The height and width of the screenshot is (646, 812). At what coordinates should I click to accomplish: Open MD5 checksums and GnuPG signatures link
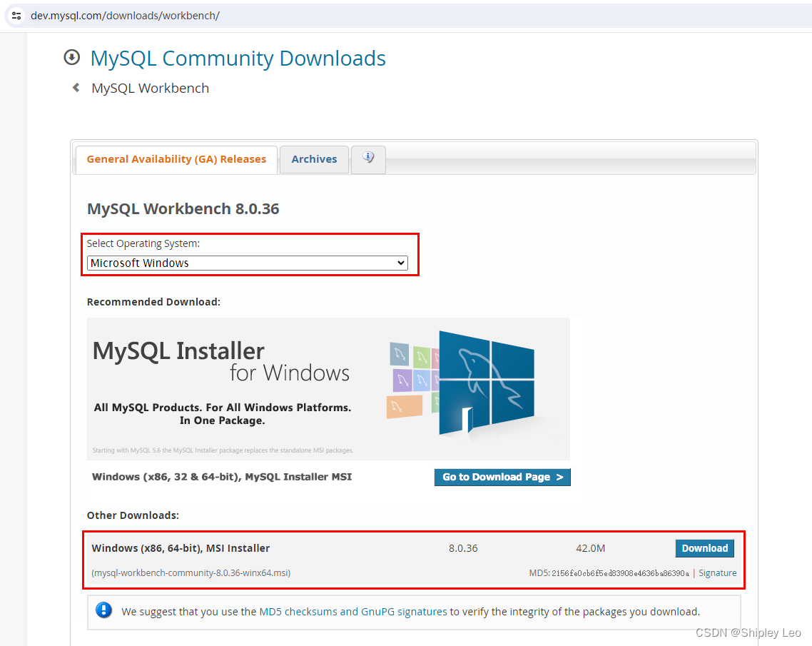click(352, 612)
